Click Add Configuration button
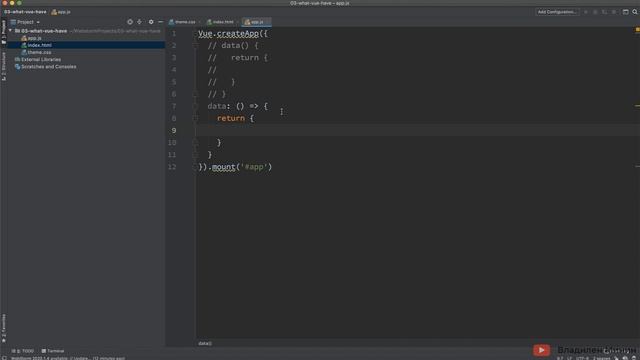This screenshot has width=640, height=360. [x=557, y=12]
